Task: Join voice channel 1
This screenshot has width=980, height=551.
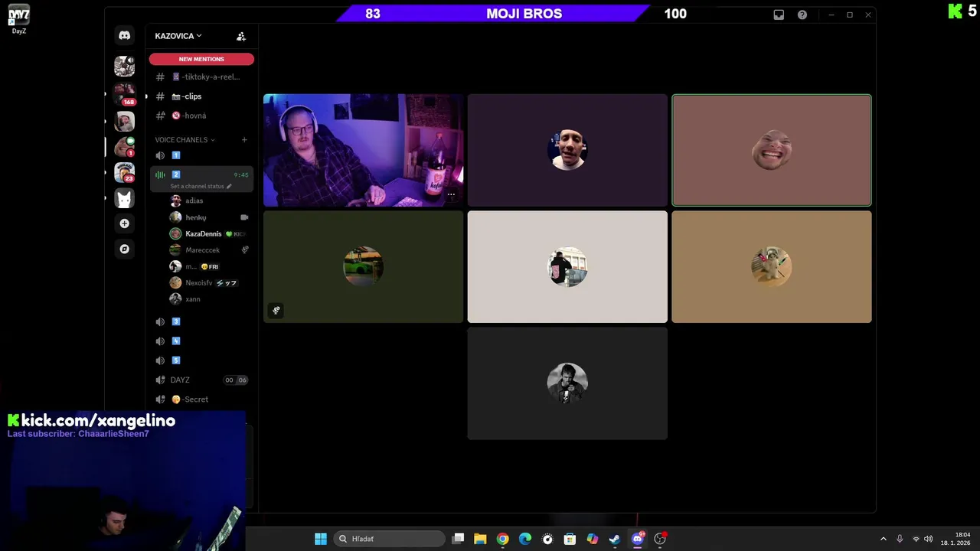Action: click(x=201, y=155)
